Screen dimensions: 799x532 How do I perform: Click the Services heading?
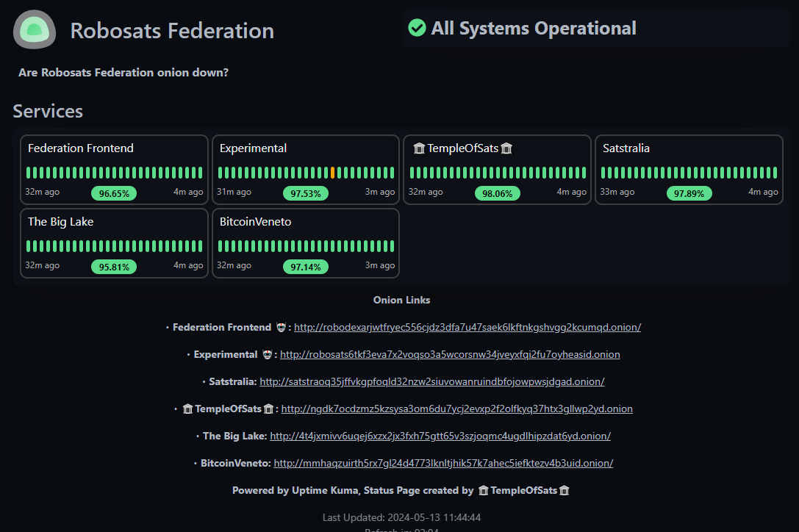coord(48,111)
